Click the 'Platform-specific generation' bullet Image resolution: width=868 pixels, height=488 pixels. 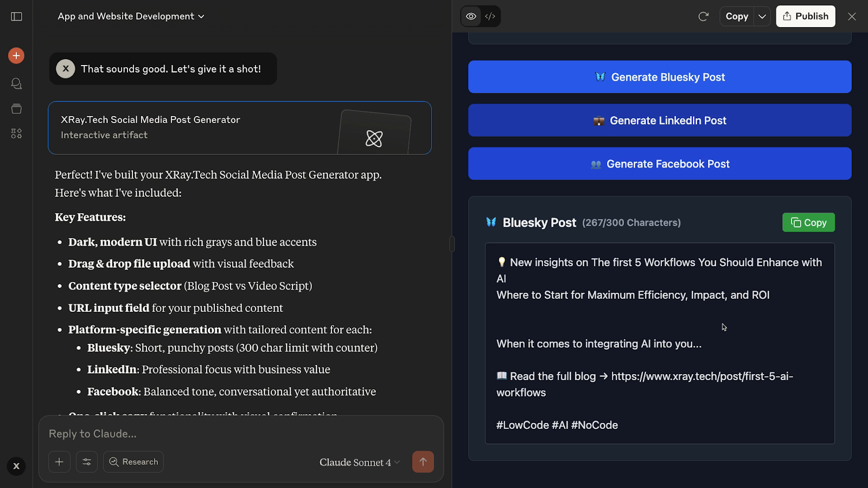click(220, 330)
